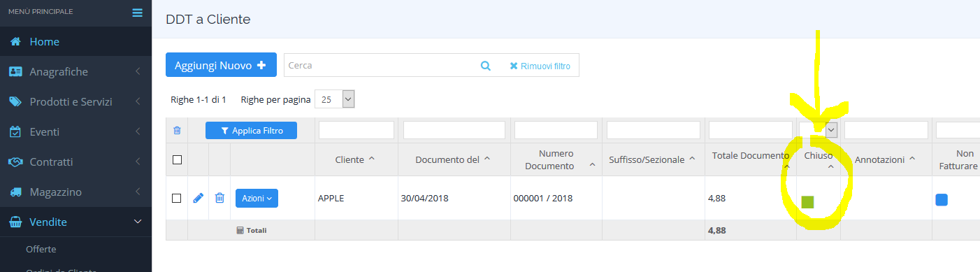Toggle the hamburger main menu icon
Image resolution: width=980 pixels, height=272 pixels.
137,13
